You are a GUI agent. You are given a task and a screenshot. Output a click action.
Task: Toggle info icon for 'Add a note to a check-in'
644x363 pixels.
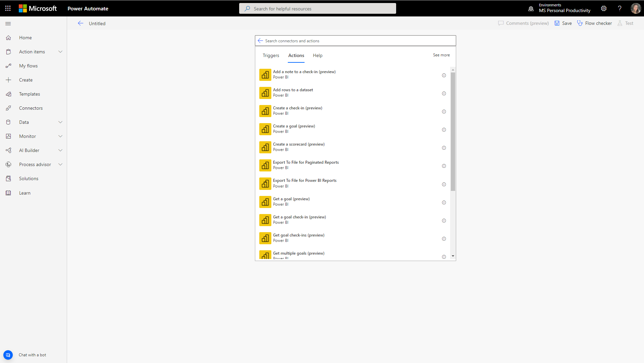point(444,75)
